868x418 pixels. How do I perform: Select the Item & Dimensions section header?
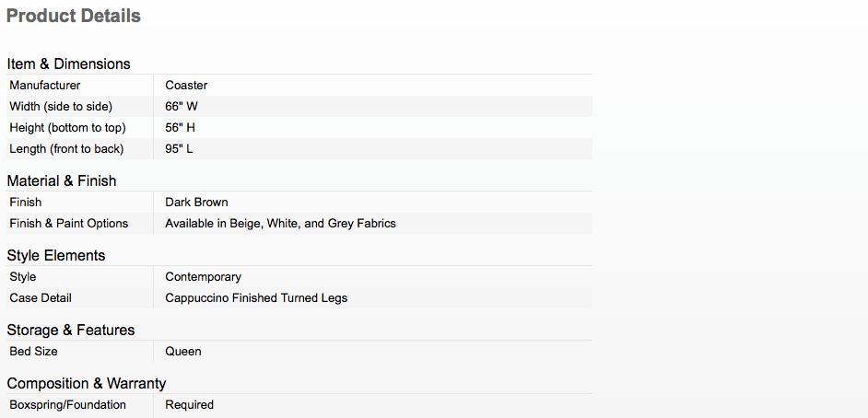[69, 64]
